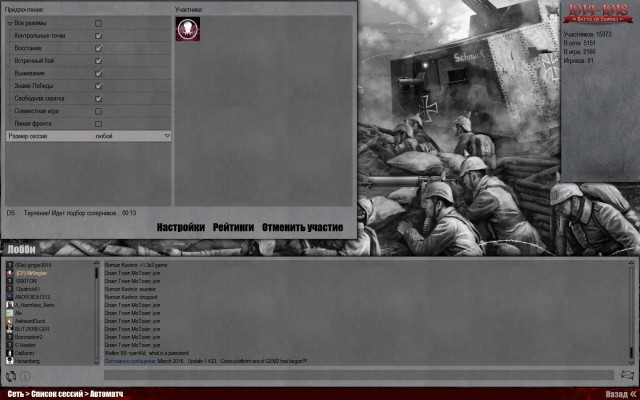Click avatar next to 1000TON

click(10, 281)
